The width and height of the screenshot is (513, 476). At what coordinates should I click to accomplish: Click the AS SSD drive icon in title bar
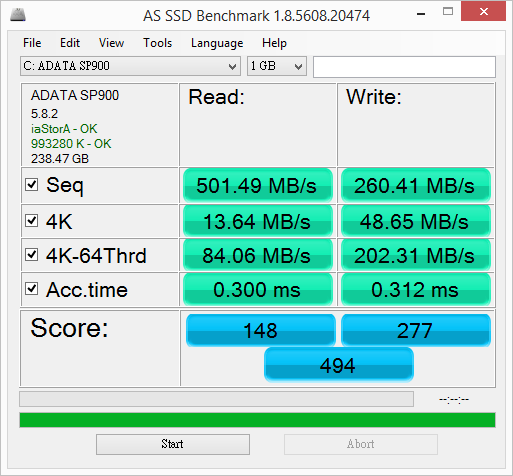coord(18,15)
